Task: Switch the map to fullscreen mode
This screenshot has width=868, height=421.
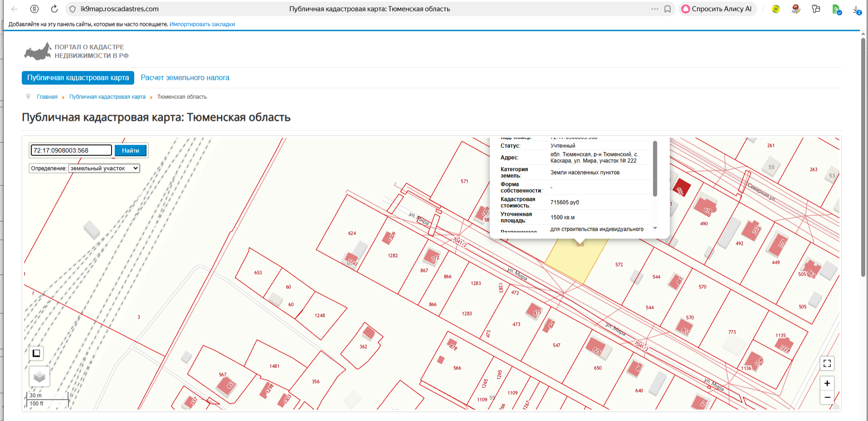Action: 827,363
